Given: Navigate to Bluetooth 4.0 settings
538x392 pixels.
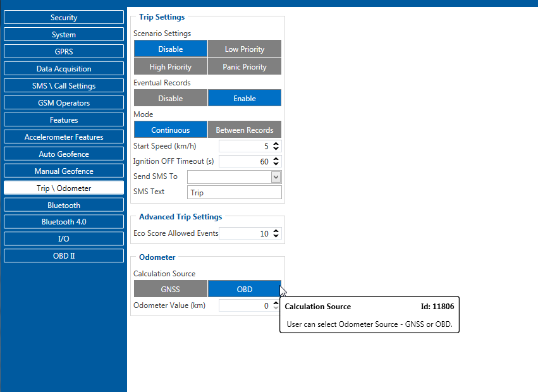Looking at the screenshot, I should tap(64, 222).
